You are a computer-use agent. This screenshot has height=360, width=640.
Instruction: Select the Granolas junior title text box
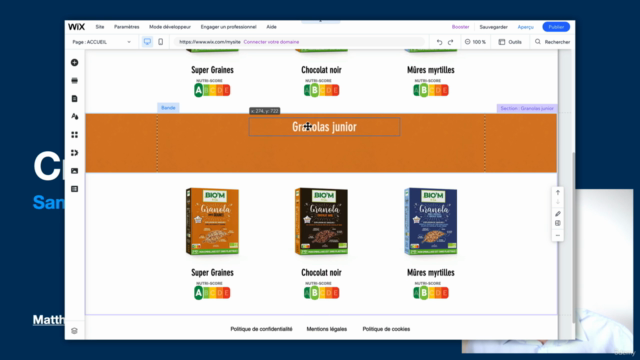(324, 127)
